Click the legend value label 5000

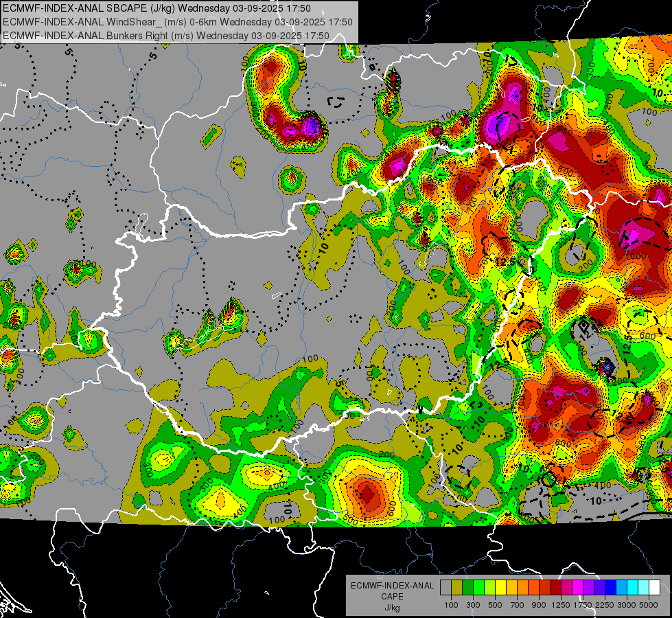click(649, 605)
